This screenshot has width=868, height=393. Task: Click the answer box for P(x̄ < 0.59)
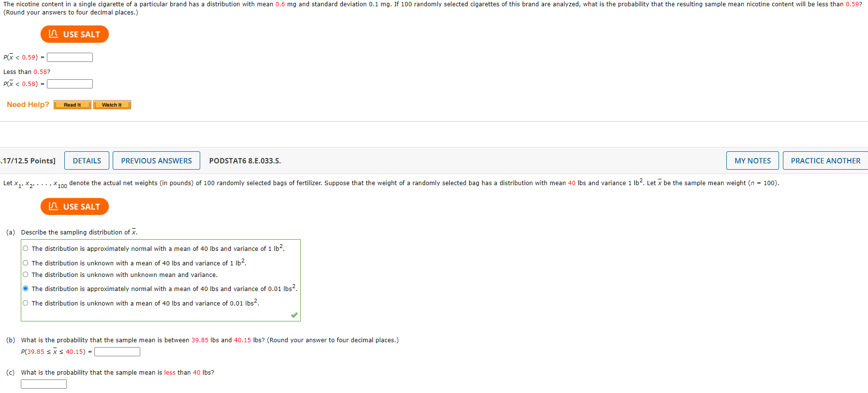click(x=70, y=58)
